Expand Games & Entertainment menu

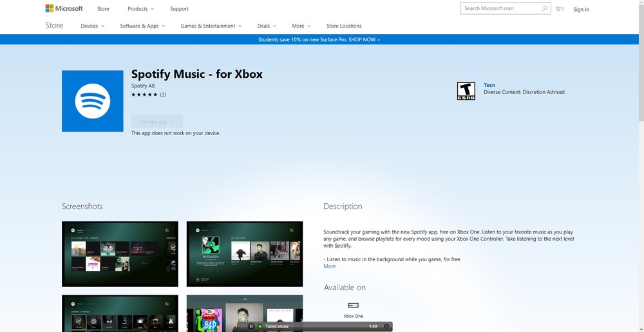pyautogui.click(x=211, y=26)
